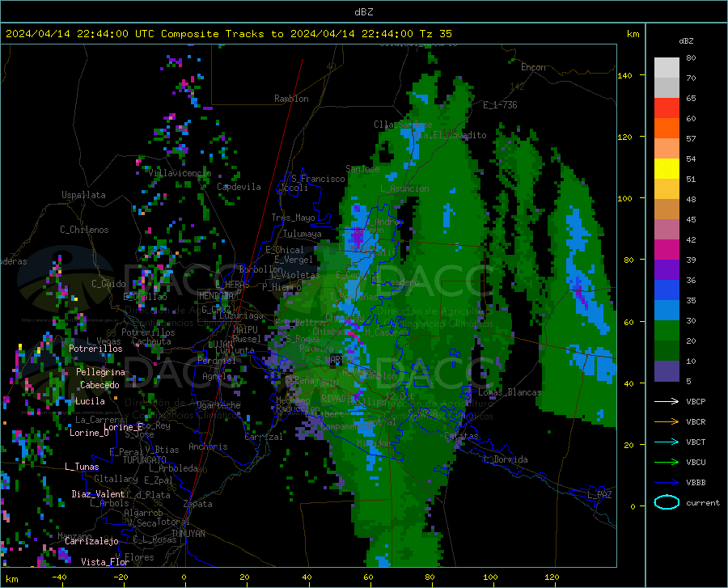Screen dimensions: 728x588
Task: Click the 'C_Guido' map label
Action: click(108, 284)
